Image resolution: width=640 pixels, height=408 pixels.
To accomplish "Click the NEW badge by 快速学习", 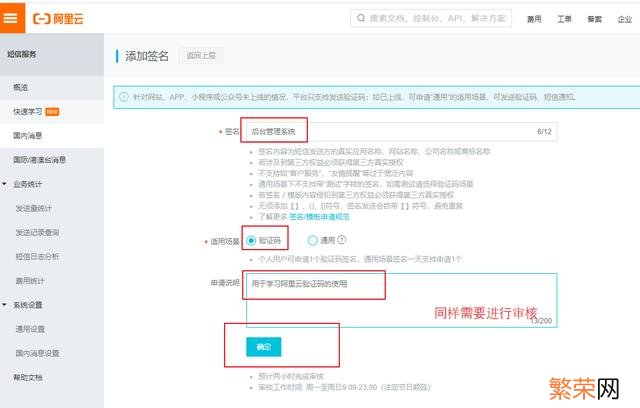I will tap(52, 112).
